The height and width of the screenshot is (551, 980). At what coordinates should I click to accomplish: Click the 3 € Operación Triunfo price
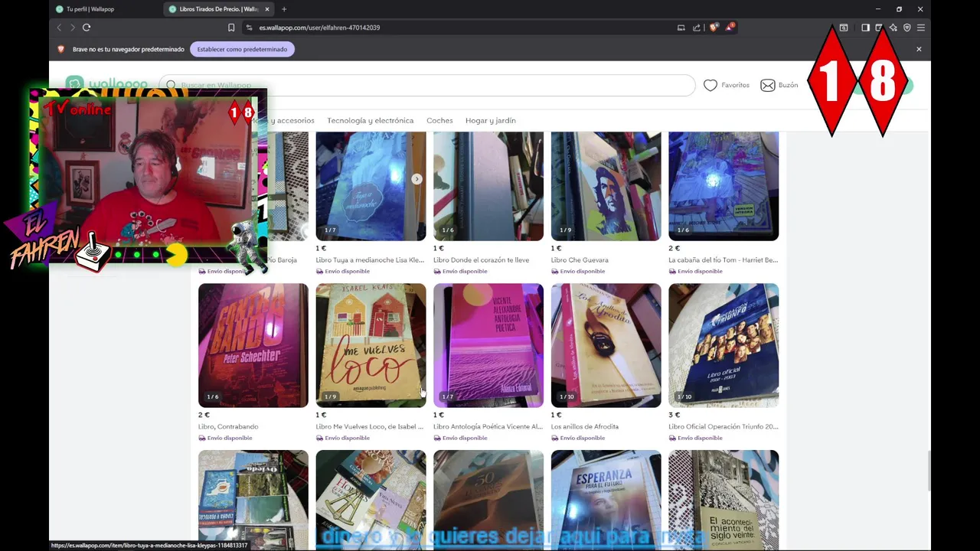click(674, 415)
